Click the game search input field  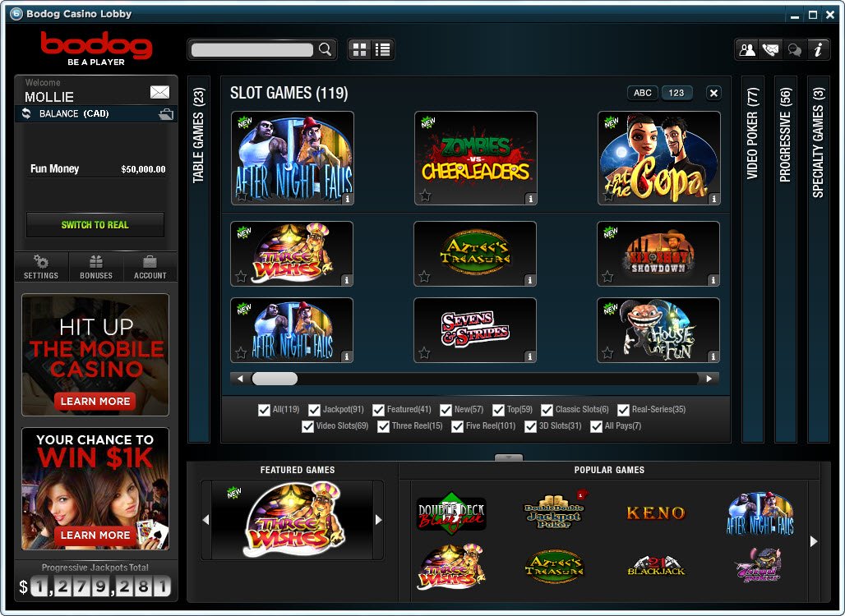(252, 49)
